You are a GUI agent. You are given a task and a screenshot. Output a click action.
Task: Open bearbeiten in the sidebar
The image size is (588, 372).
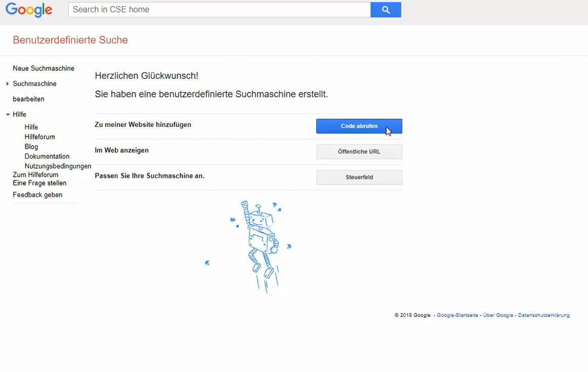click(28, 99)
